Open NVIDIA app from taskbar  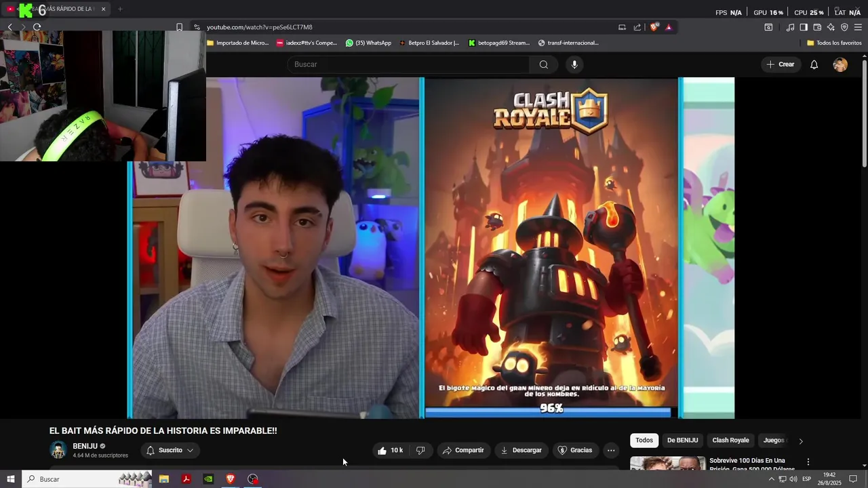click(x=208, y=479)
